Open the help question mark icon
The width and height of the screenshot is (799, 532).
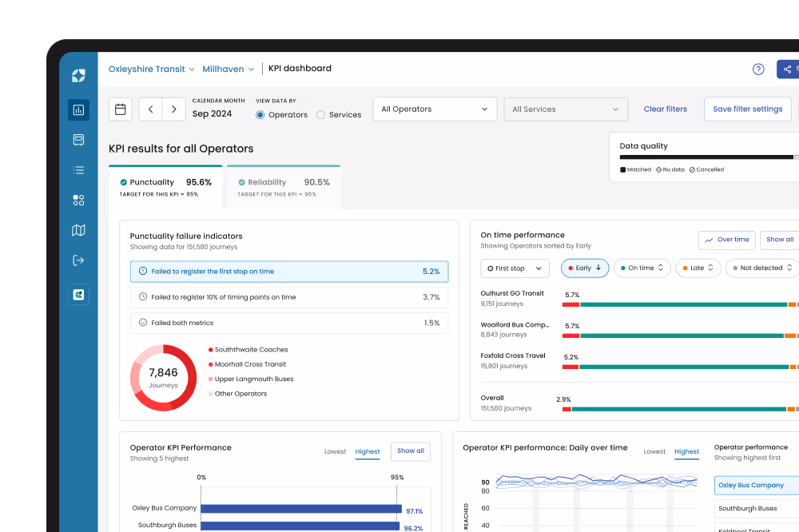pos(758,69)
